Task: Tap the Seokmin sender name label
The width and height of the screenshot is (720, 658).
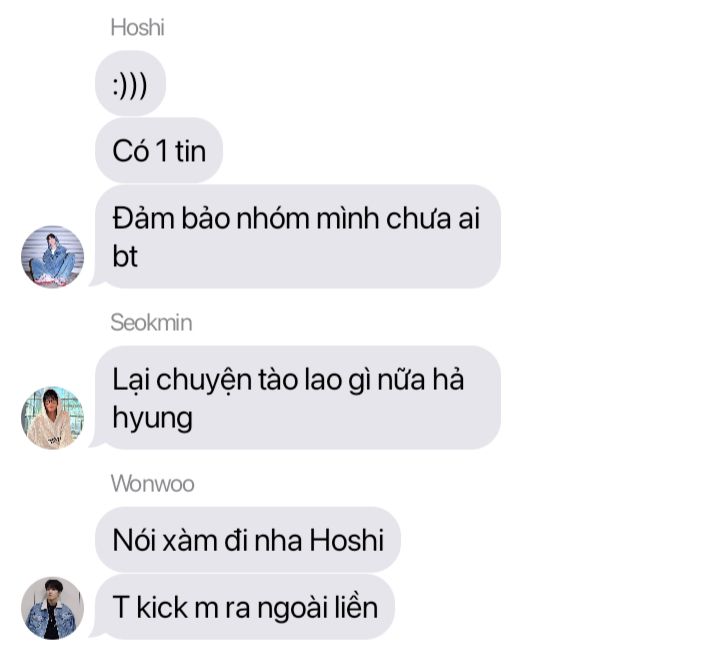Action: 151,322
